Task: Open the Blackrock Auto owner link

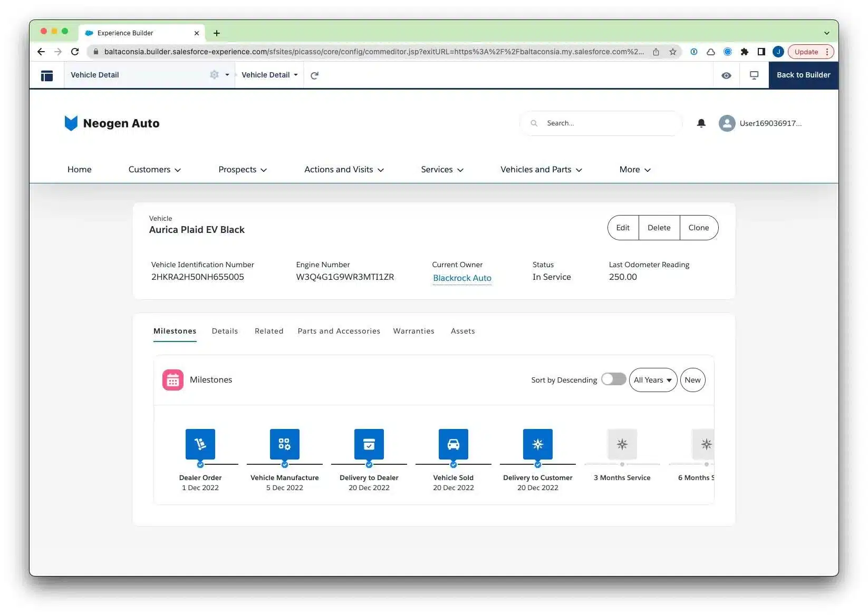Action: 462,278
